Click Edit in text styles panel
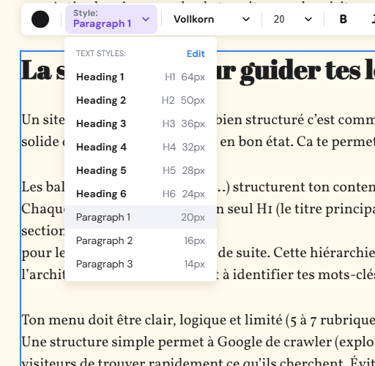This screenshot has width=375, height=366. click(x=196, y=54)
